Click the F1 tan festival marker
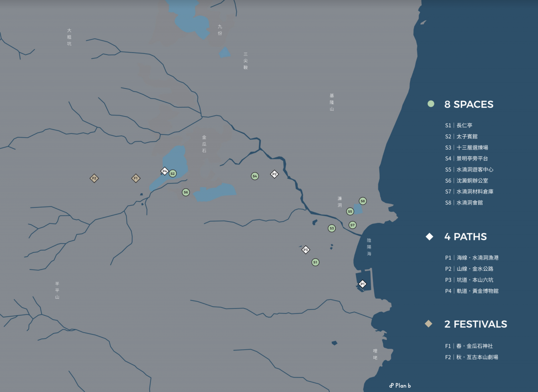 (x=136, y=178)
